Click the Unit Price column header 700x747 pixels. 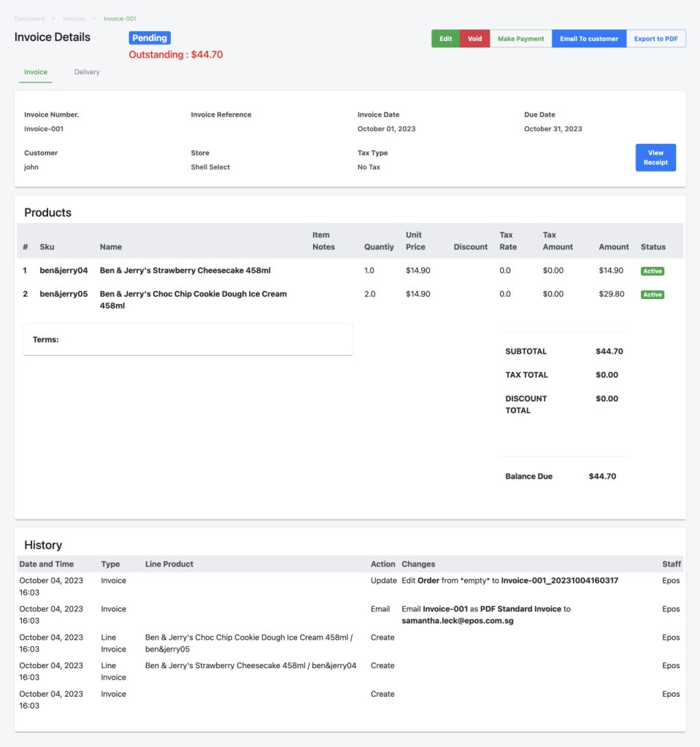(x=415, y=241)
